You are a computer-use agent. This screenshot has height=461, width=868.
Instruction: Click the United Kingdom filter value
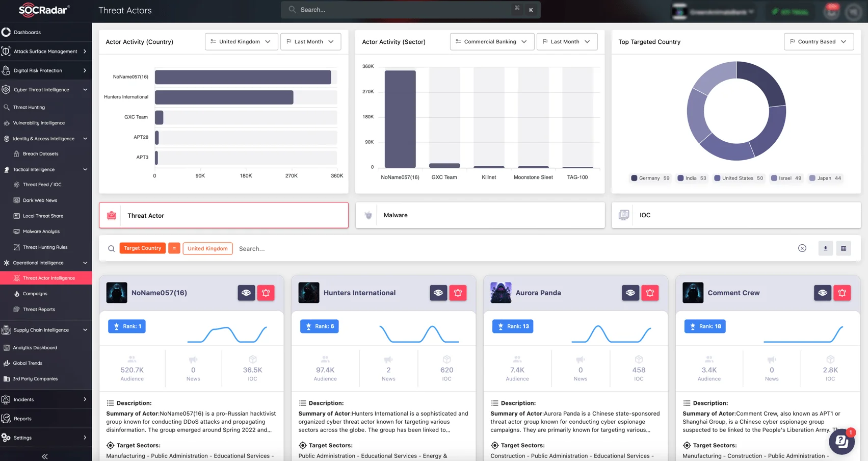click(207, 248)
